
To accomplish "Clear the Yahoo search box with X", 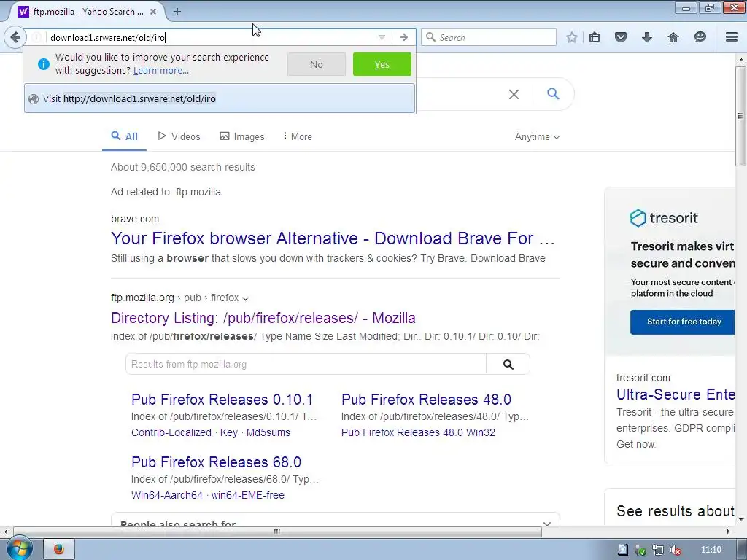I will [514, 94].
